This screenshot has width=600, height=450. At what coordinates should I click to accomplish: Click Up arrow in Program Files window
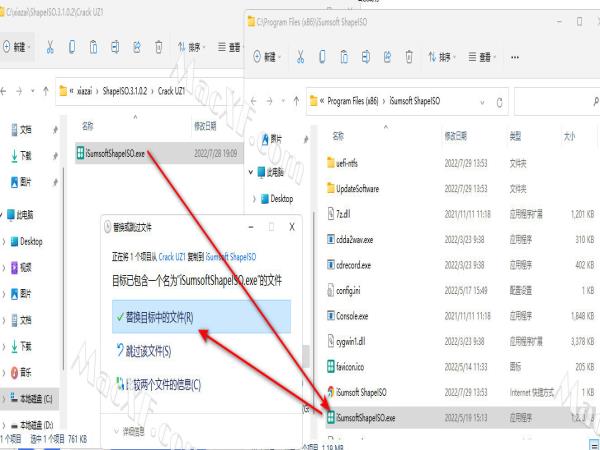[x=296, y=101]
